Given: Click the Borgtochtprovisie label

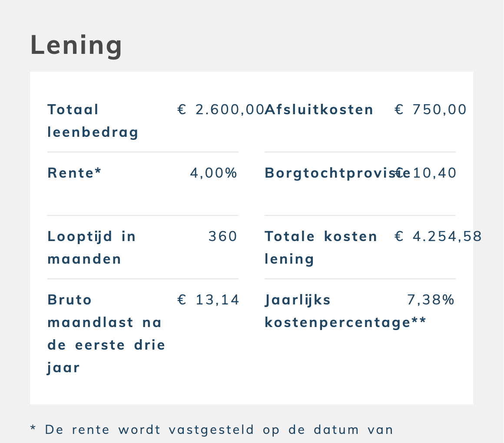Looking at the screenshot, I should 330,173.
